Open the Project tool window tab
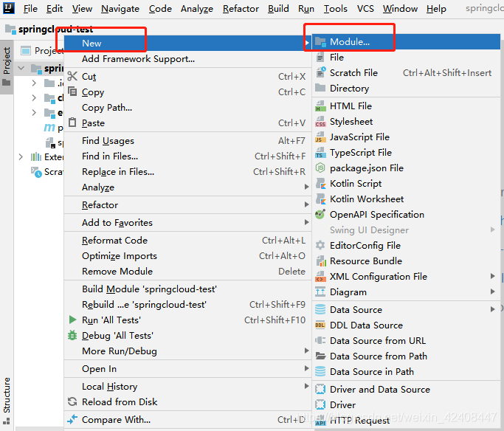 tap(7, 67)
